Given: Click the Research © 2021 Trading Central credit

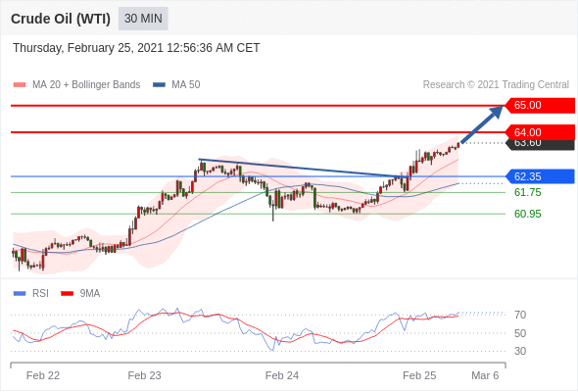Looking at the screenshot, I should 496,85.
